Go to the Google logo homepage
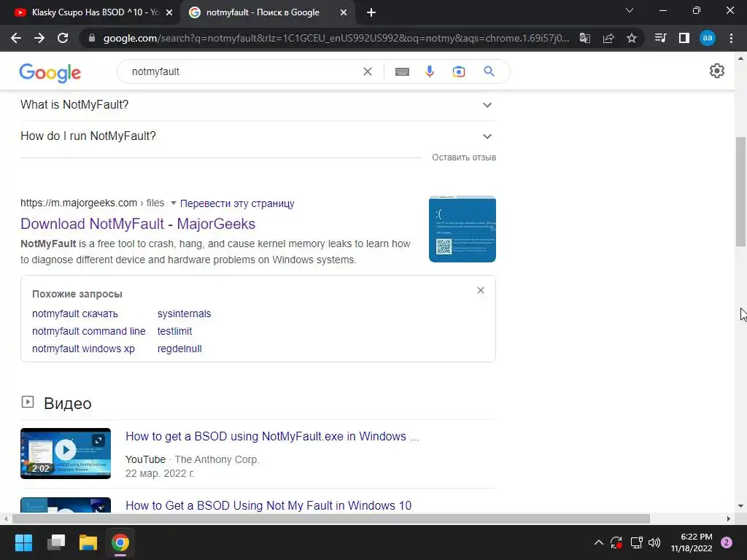The height and width of the screenshot is (560, 747). [x=50, y=72]
